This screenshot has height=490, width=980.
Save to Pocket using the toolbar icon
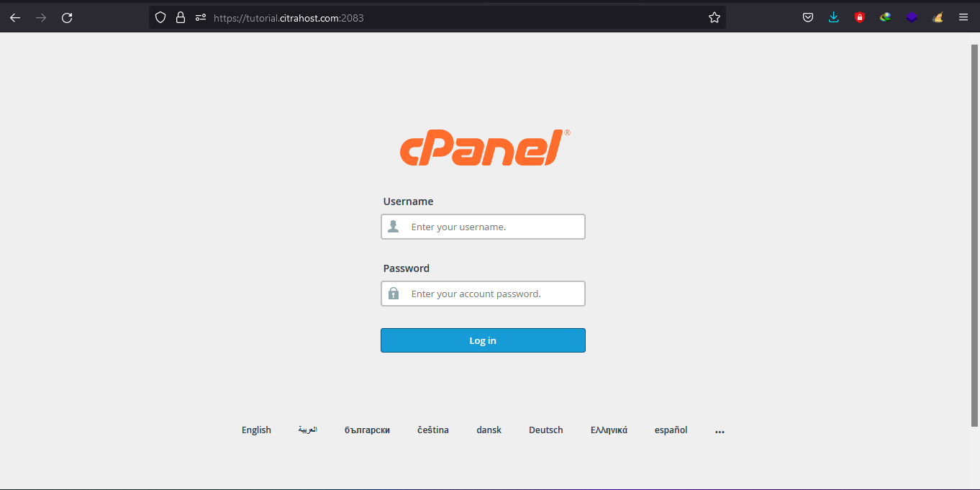tap(808, 18)
